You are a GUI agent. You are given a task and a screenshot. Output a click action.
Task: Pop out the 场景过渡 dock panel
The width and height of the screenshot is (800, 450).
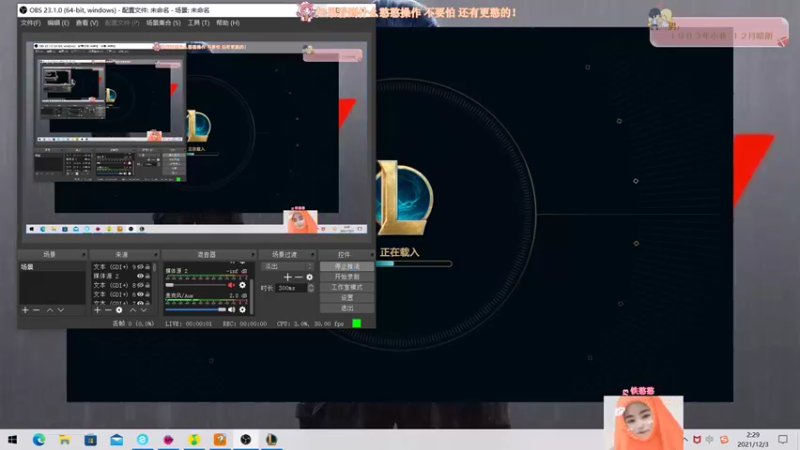(312, 254)
